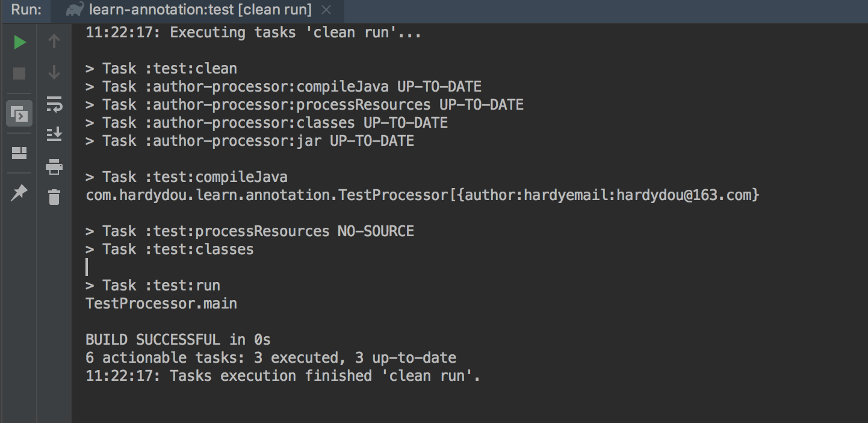Viewport: 868px width, 423px height.
Task: Jump to the previous message with up arrow
Action: tap(54, 42)
